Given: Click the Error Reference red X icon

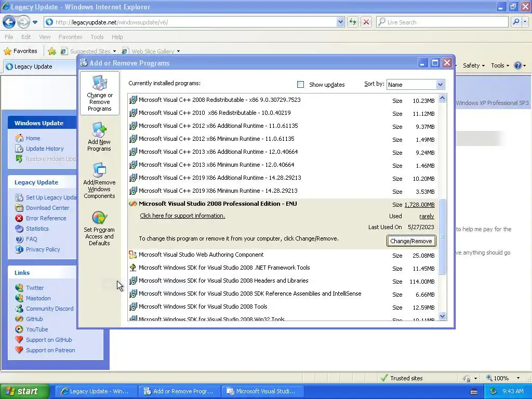Looking at the screenshot, I should click(x=19, y=218).
